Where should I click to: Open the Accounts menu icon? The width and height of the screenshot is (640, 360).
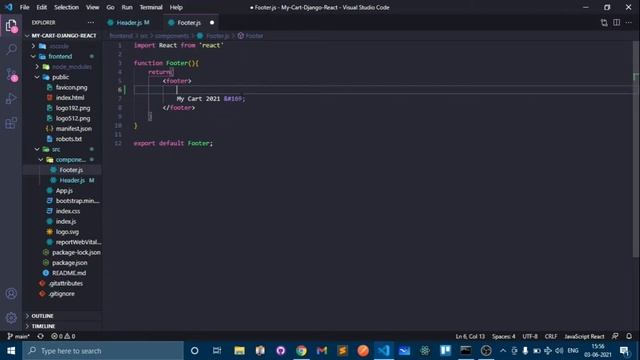tap(11, 293)
